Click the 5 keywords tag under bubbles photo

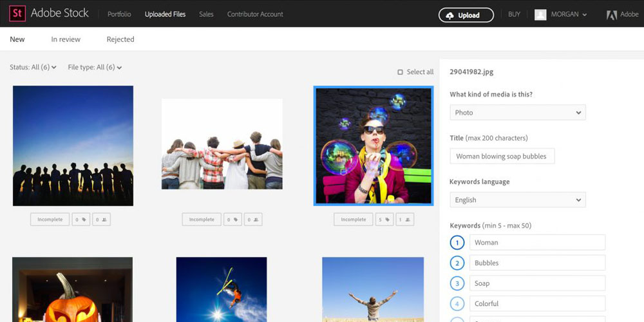384,220
